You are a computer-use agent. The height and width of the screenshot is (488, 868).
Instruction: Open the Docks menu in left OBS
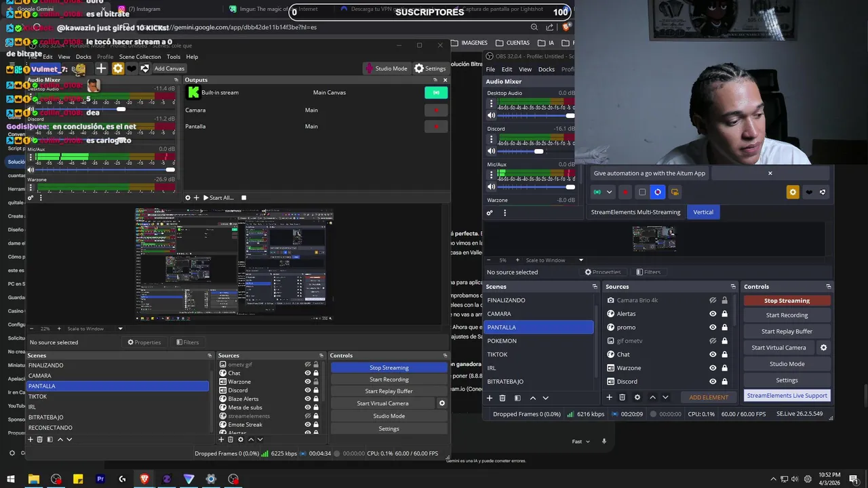pos(83,57)
